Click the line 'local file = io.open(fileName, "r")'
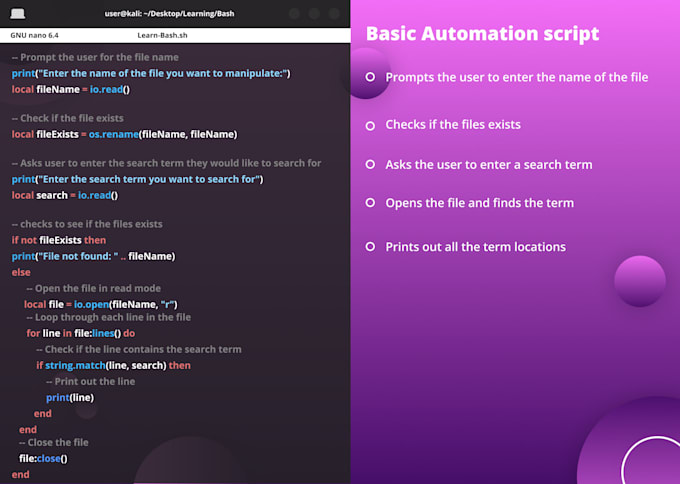Image resolution: width=680 pixels, height=484 pixels. coord(101,304)
